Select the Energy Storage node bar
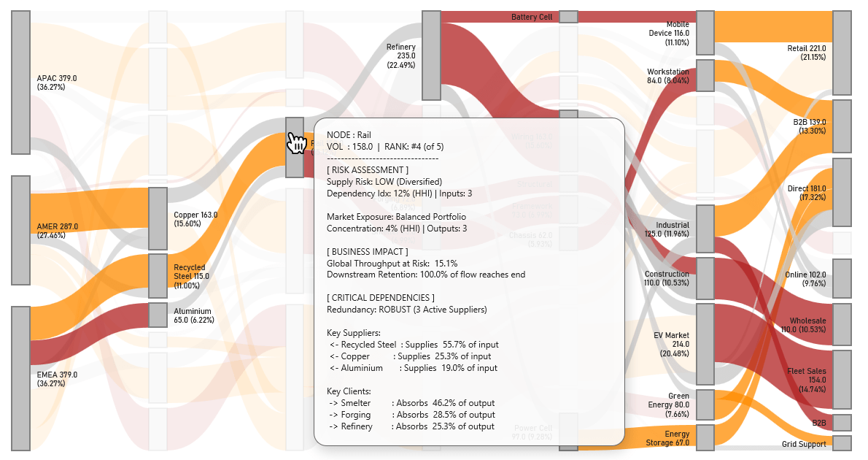Image resolution: width=868 pixels, height=460 pixels. (x=705, y=437)
